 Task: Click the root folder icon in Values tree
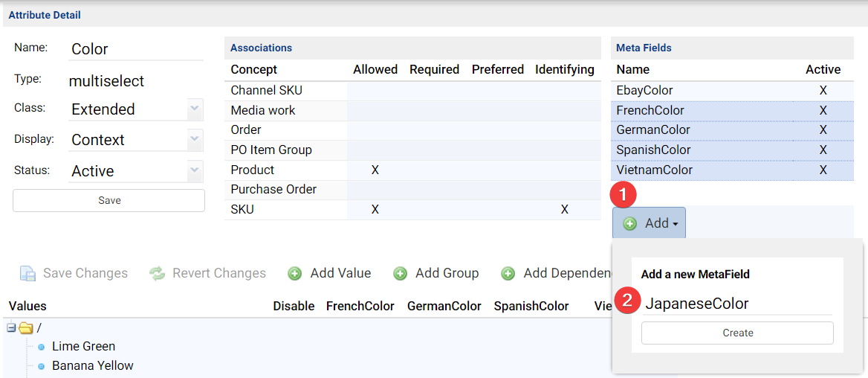point(26,327)
